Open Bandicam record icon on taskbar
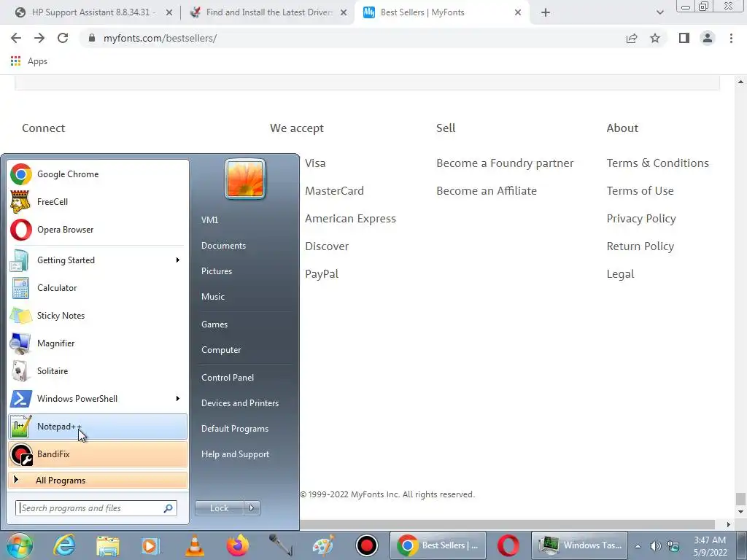The height and width of the screenshot is (560, 747). point(366,545)
